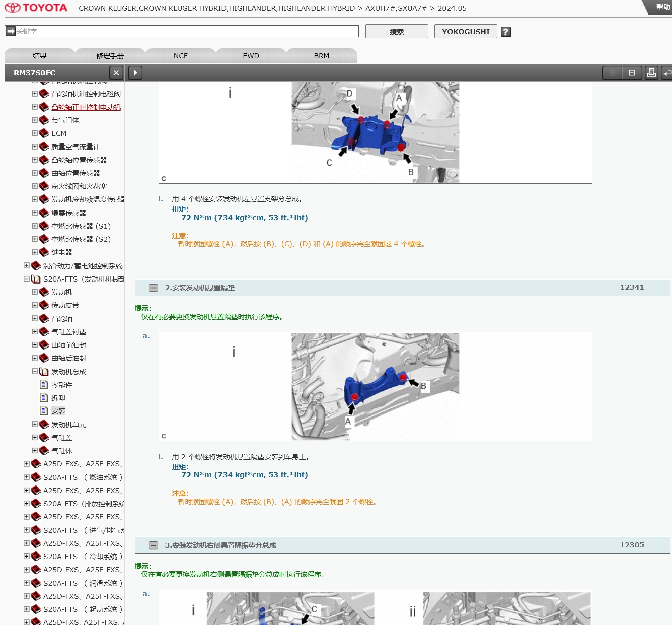Close the RM37S0EC panel with X

(x=116, y=73)
